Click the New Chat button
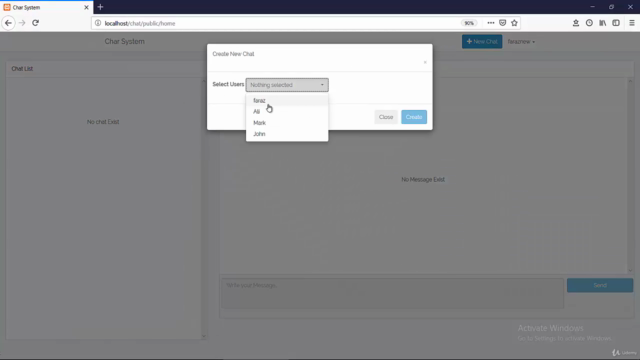The image size is (640, 360). (482, 42)
